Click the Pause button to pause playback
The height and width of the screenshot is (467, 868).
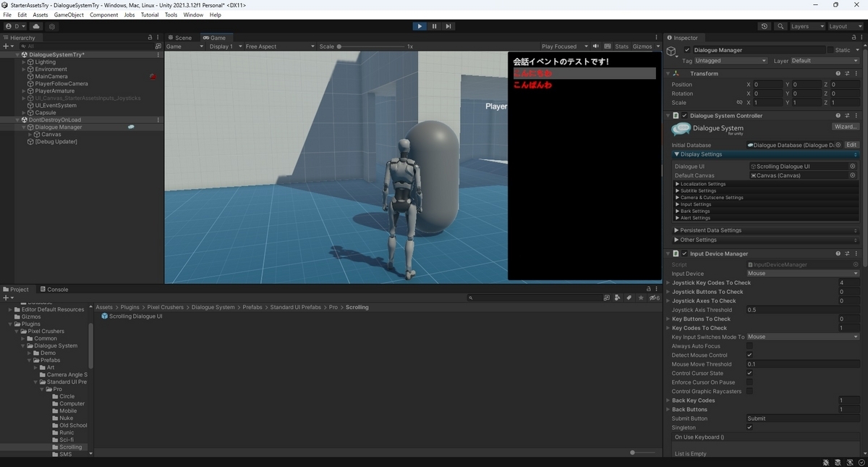pos(434,26)
